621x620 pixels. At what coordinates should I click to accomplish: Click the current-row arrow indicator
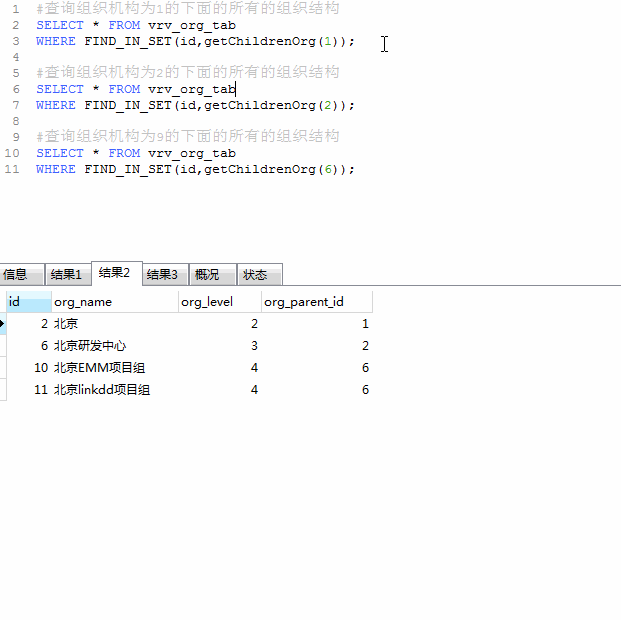pos(3,324)
